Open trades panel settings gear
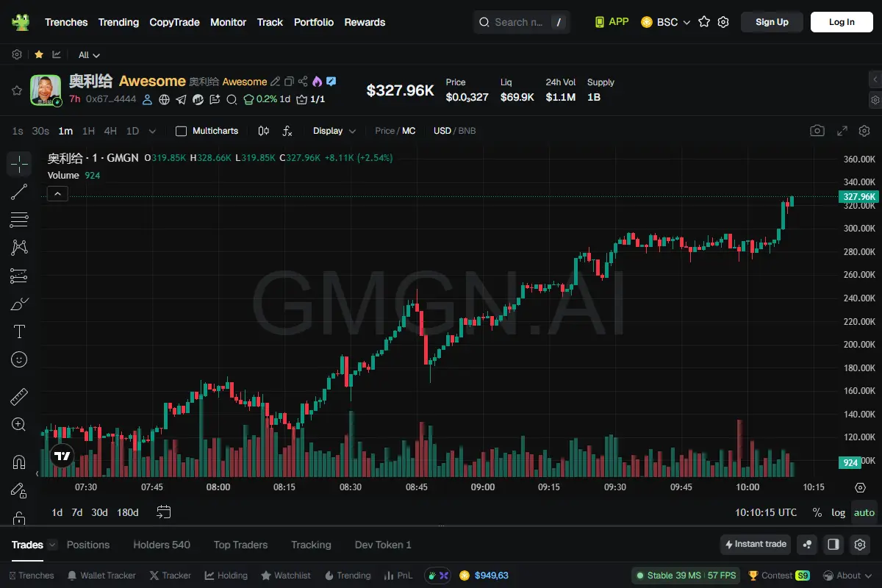 coord(859,545)
